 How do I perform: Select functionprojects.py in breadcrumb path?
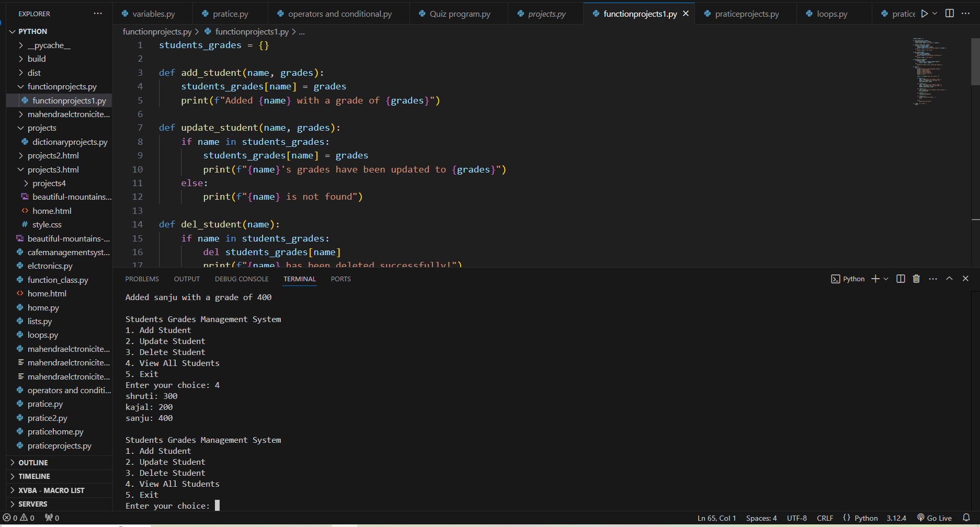point(157,32)
